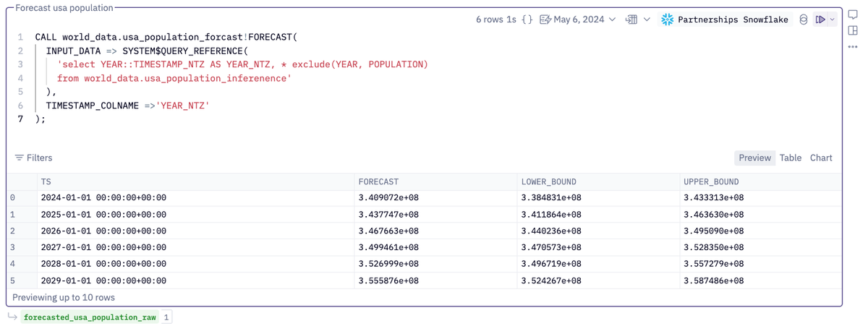Click the TS column header

(x=195, y=181)
